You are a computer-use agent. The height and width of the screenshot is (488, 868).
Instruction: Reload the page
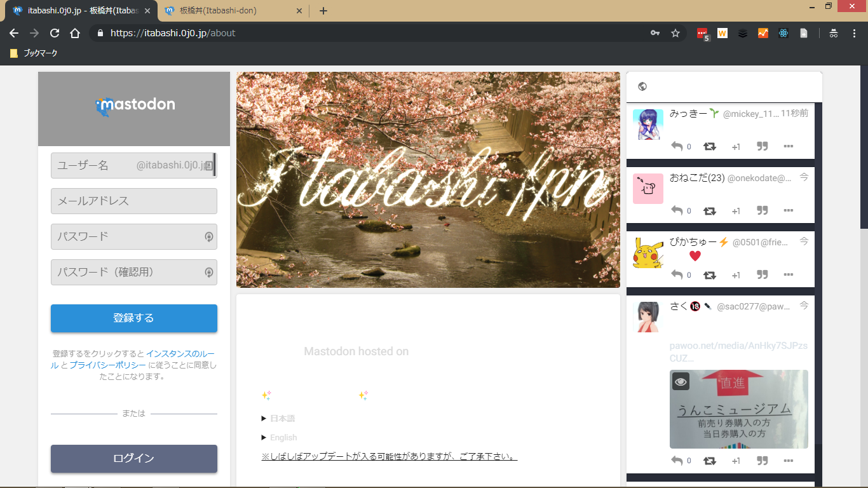[55, 33]
